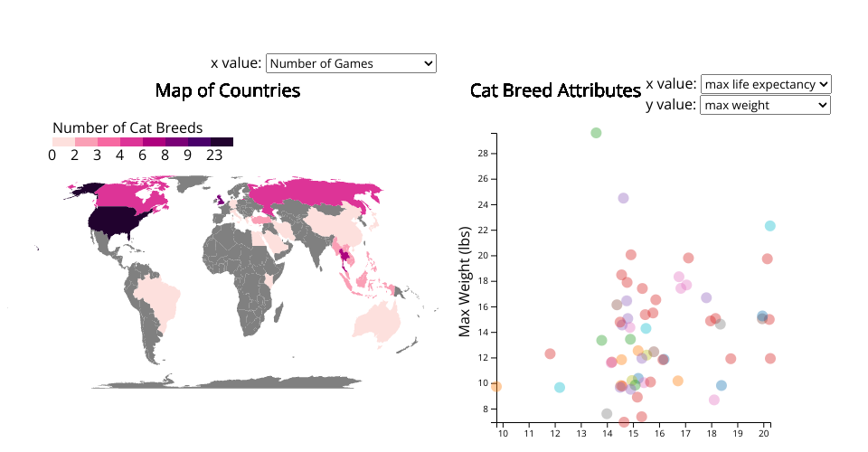Viewport: 868px width, 452px height.
Task: Click the orange point at the far left
Action: [495, 386]
